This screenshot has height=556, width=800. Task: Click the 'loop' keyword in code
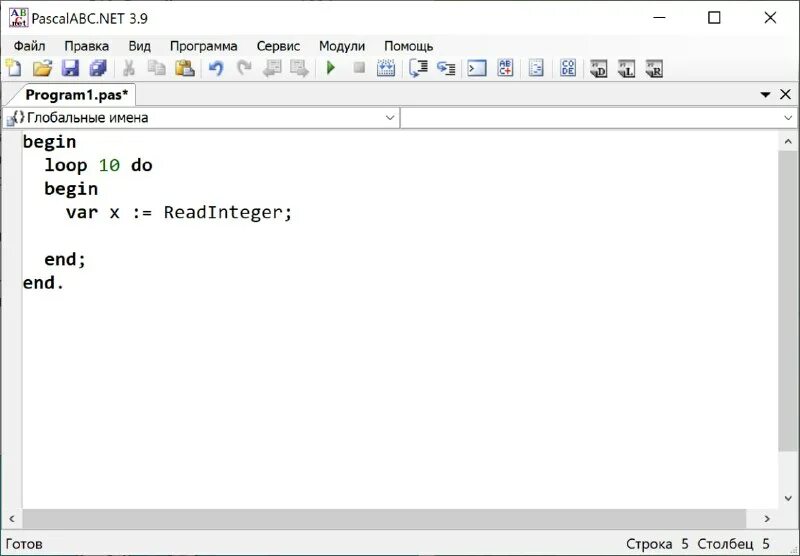65,166
